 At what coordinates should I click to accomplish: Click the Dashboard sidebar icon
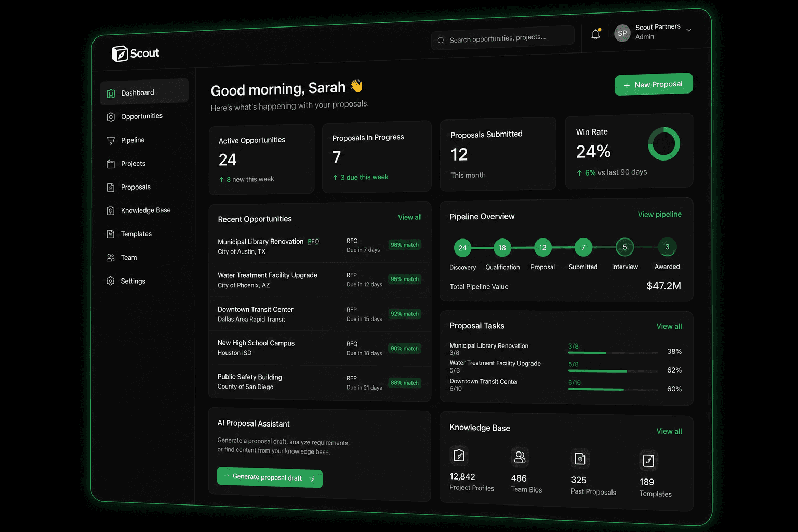tap(111, 94)
